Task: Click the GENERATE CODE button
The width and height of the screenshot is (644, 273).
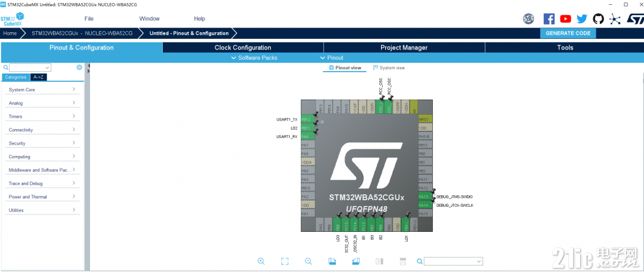Action: coord(568,33)
